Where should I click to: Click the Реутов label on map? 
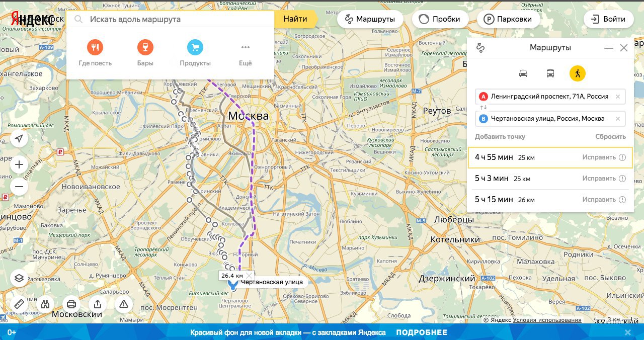437,110
